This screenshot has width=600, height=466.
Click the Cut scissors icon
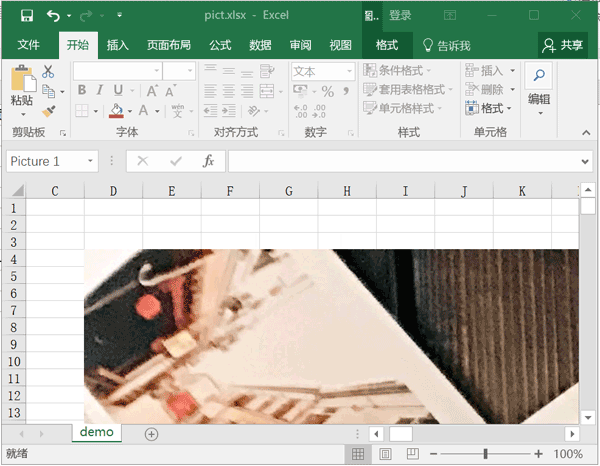48,71
